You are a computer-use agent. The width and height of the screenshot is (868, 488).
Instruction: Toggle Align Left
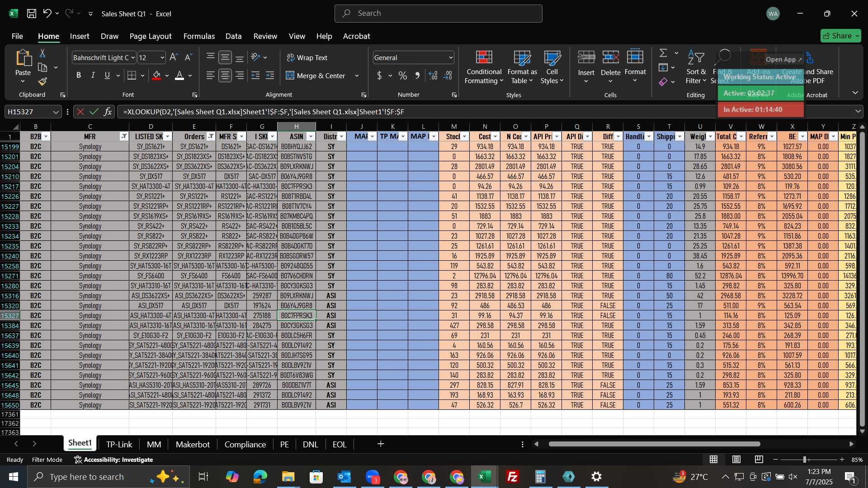pos(211,75)
